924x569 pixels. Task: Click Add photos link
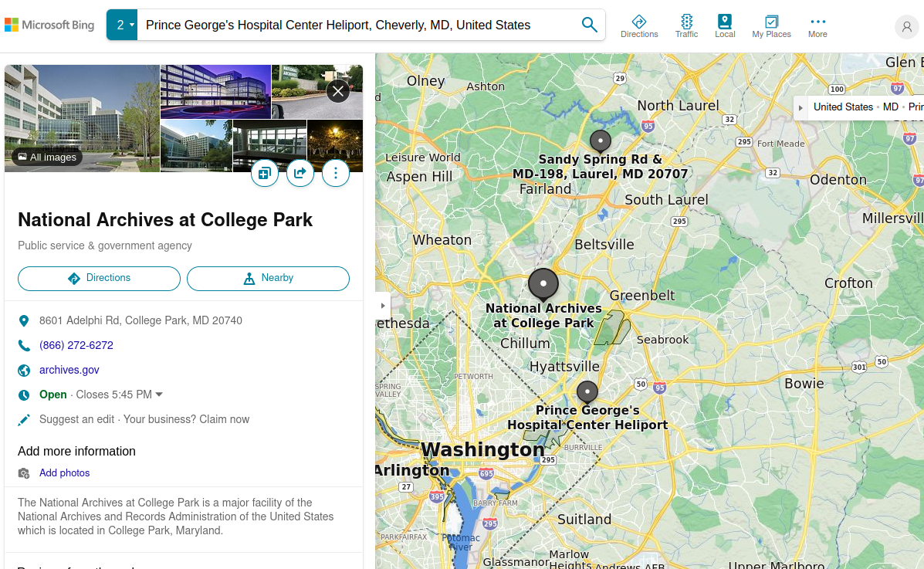pyautogui.click(x=64, y=473)
